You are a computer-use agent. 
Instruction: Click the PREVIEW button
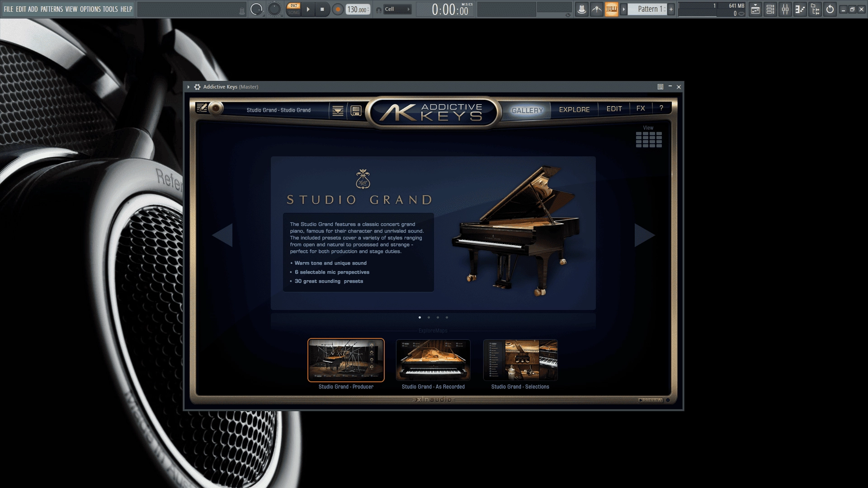[x=651, y=400]
